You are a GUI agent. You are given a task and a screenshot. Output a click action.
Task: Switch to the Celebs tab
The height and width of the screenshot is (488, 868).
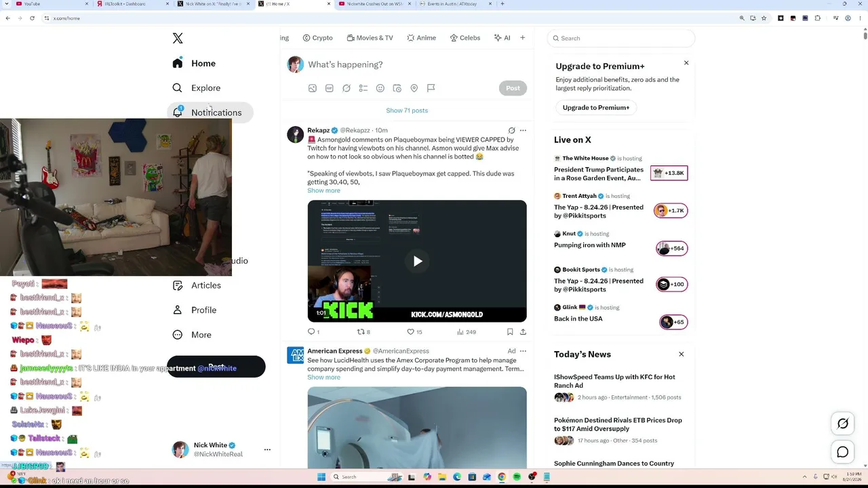click(x=465, y=38)
